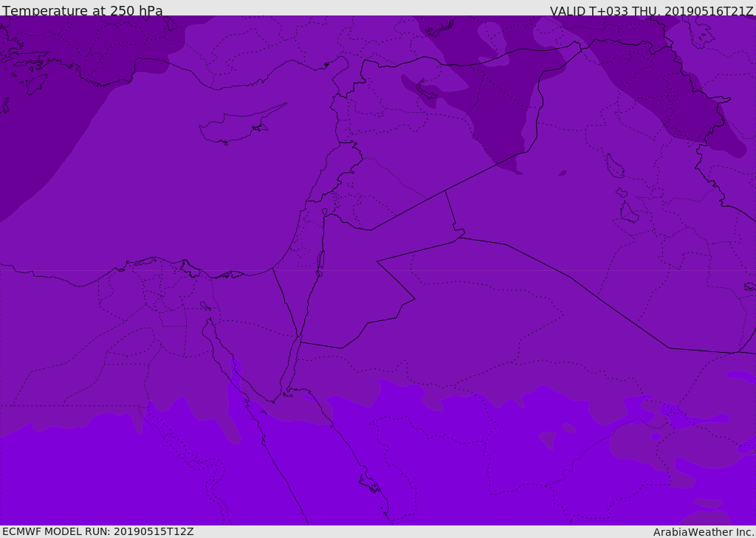Image resolution: width=756 pixels, height=538 pixels.
Task: Click the Rhodes island outline near the Turkish coast
Action: (35, 84)
